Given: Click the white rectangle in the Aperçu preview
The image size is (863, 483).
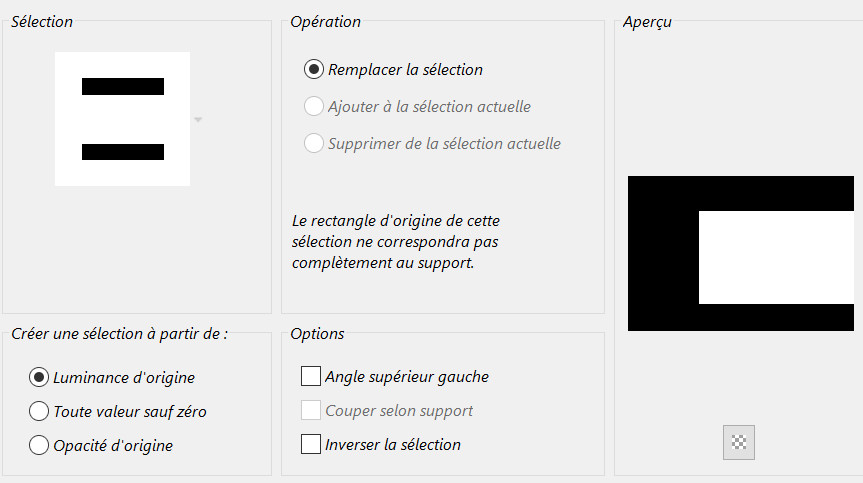Looking at the screenshot, I should [x=776, y=258].
